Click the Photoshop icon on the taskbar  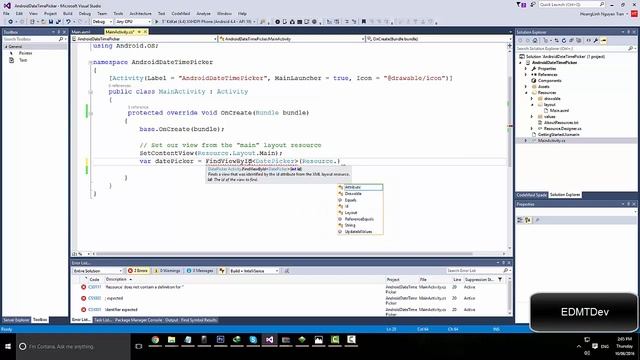coord(220,340)
